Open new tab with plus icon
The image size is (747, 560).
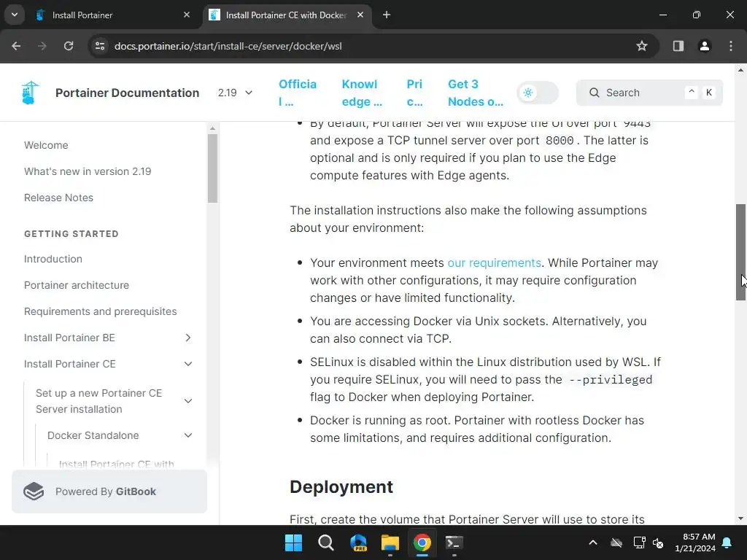tap(387, 15)
